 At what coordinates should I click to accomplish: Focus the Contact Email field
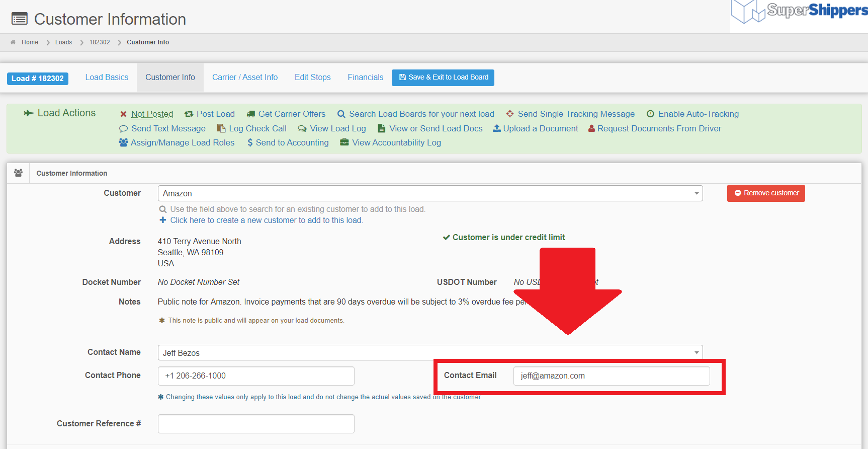[x=611, y=376]
